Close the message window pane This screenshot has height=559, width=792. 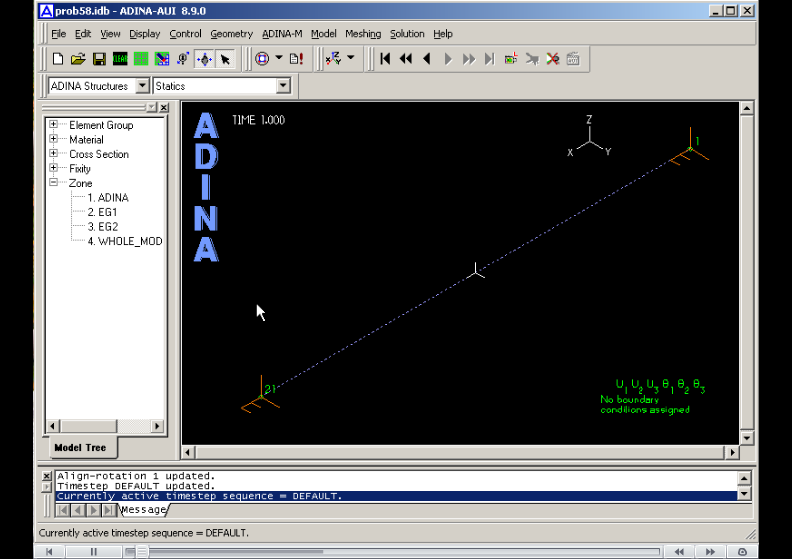click(x=46, y=476)
